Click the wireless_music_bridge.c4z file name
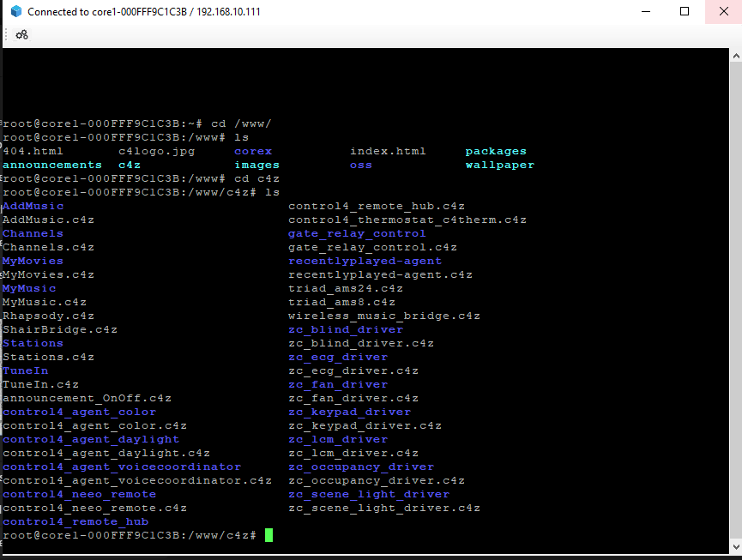Screen dimensions: 742x560 click(384, 316)
